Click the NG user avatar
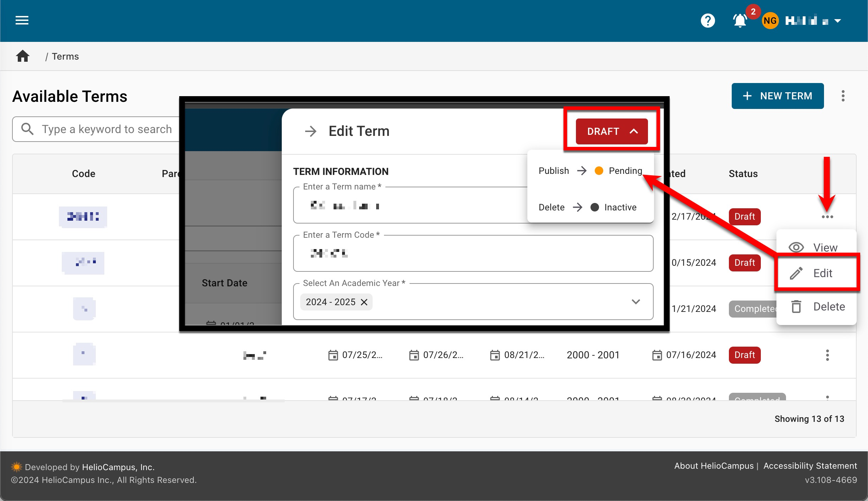The image size is (868, 501). (770, 21)
